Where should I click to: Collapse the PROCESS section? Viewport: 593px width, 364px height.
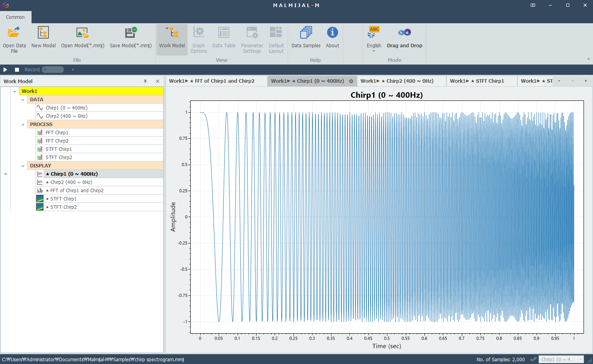coord(23,124)
